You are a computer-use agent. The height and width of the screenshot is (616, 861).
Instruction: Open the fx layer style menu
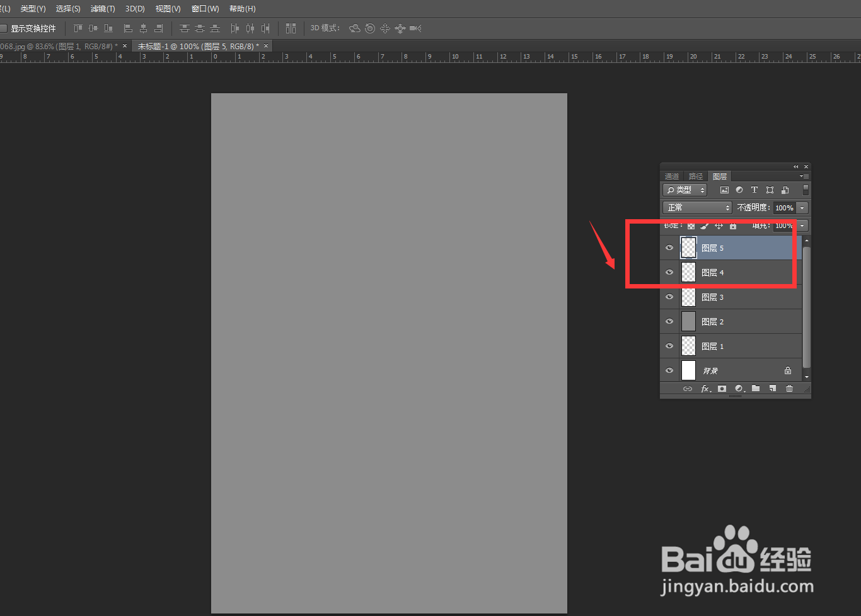click(x=705, y=389)
